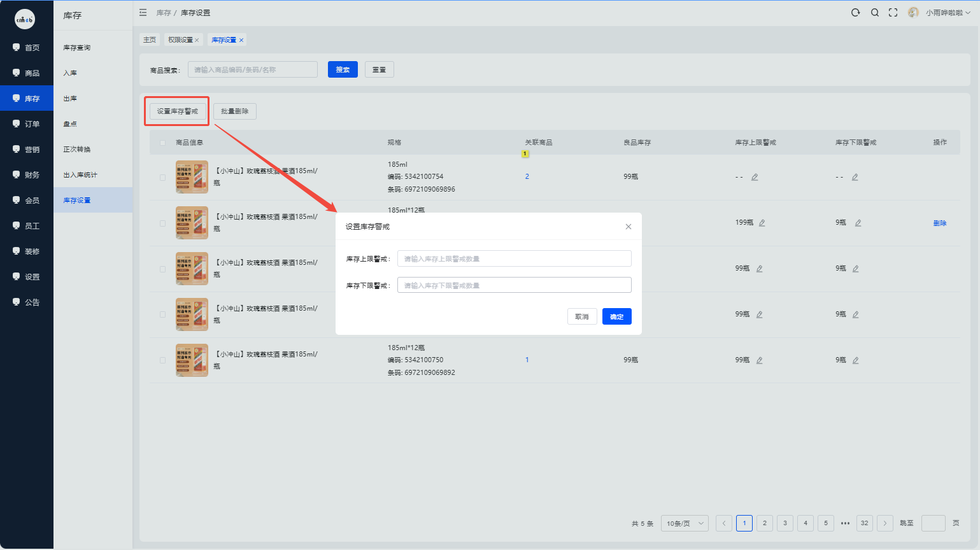Close the 权限设置 tab with its X
This screenshot has height=550, width=980.
(197, 40)
